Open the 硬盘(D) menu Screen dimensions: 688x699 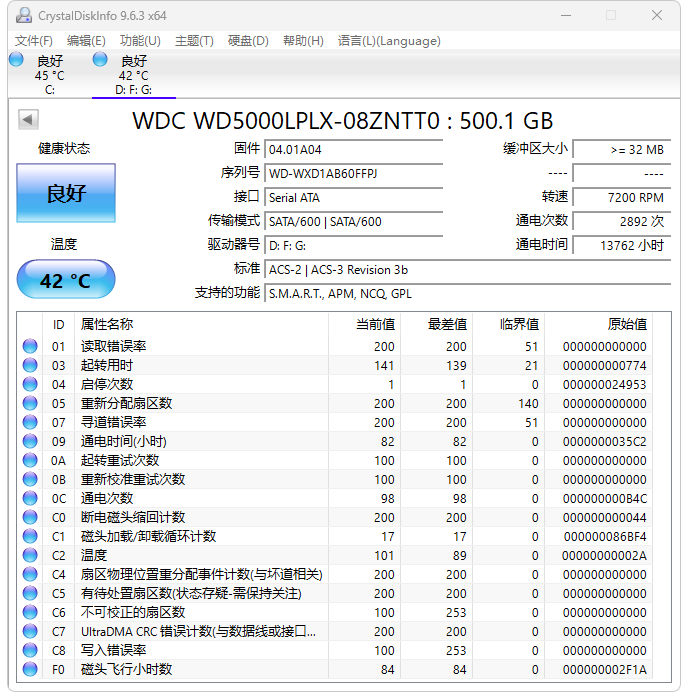[248, 41]
